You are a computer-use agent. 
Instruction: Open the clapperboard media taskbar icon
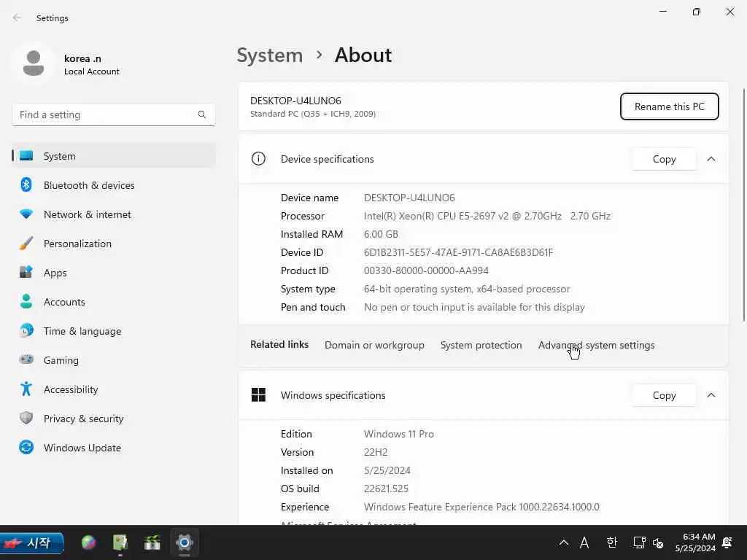(x=152, y=542)
